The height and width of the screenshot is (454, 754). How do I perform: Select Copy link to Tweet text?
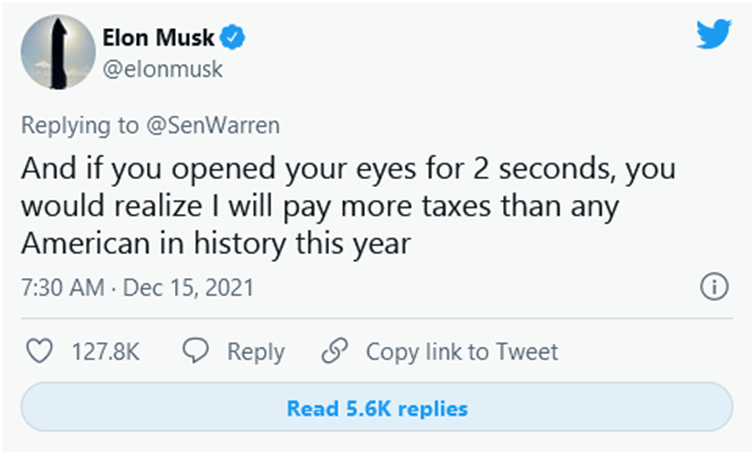(x=462, y=352)
